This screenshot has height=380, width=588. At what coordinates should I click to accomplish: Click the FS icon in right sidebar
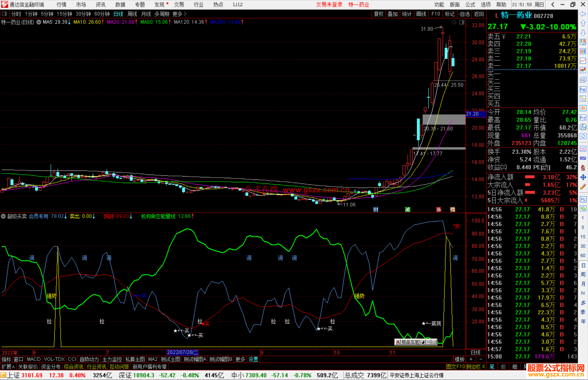[583, 199]
